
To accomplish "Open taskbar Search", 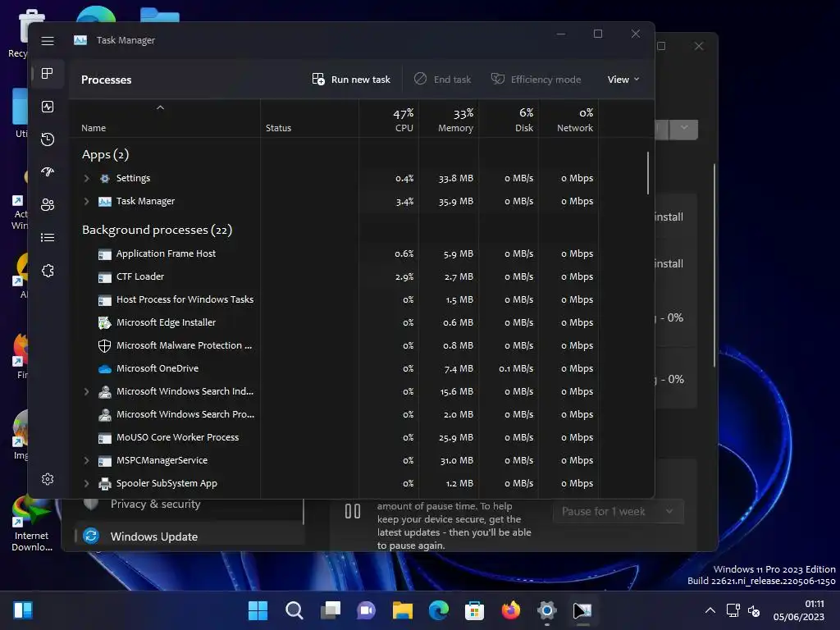I will 294,610.
